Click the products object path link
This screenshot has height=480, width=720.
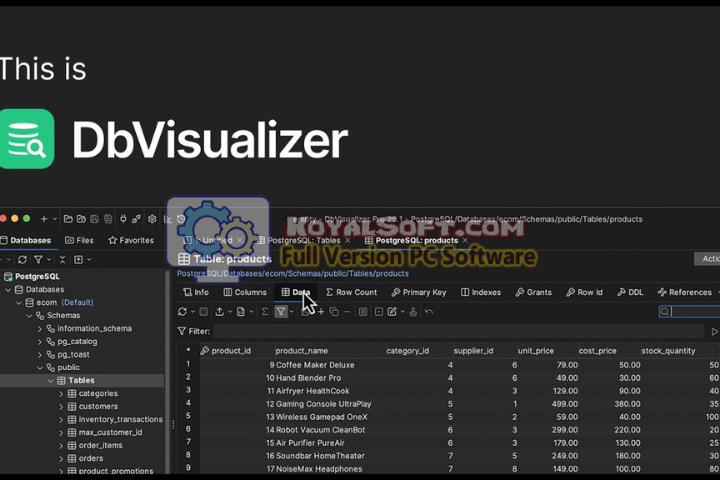pos(292,273)
